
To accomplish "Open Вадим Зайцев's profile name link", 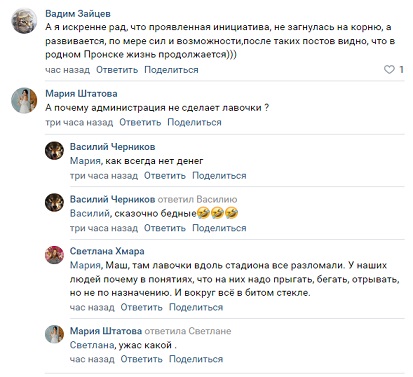I will 78,14.
